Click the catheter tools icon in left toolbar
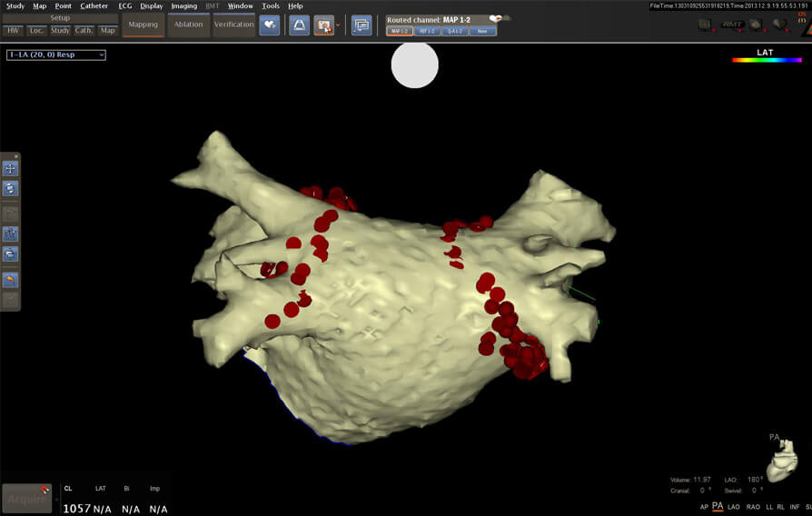This screenshot has height=516, width=812. tap(11, 233)
